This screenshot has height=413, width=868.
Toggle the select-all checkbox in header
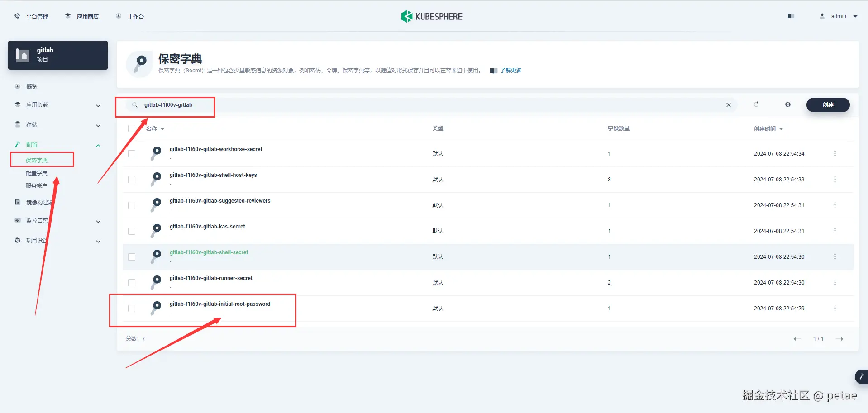(132, 128)
